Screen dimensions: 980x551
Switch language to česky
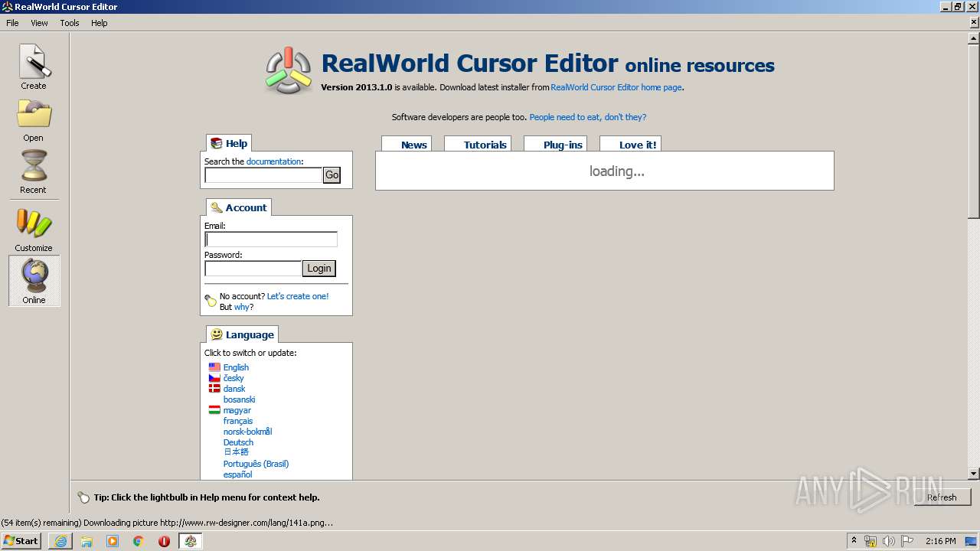pyautogui.click(x=234, y=378)
